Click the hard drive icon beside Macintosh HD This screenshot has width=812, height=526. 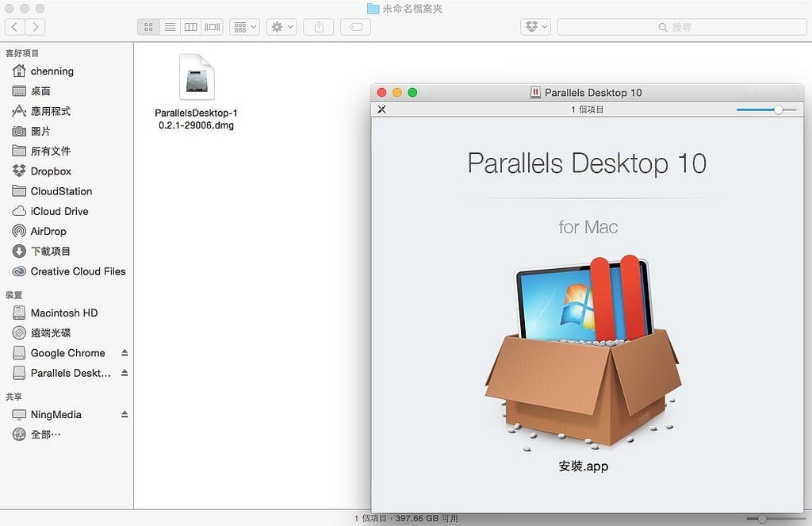19,313
